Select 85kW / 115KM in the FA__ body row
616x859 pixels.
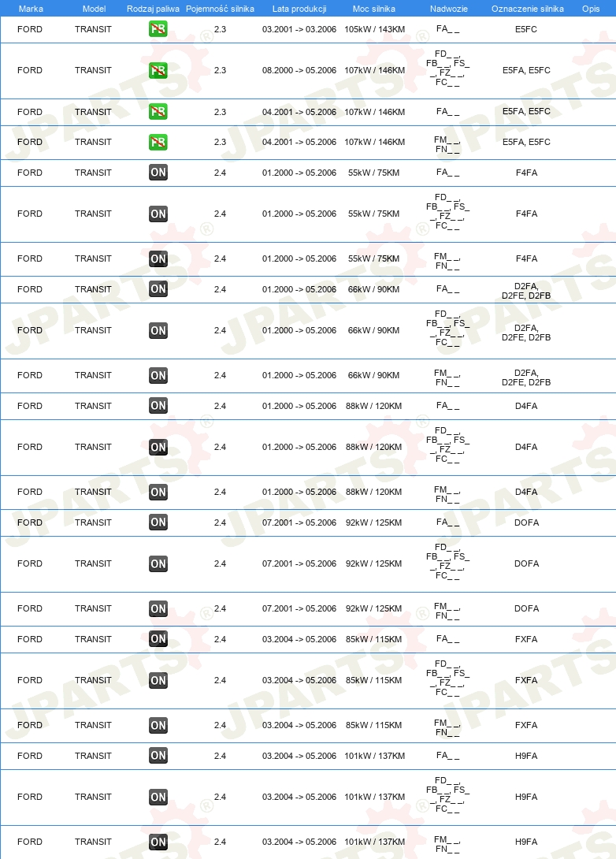tap(373, 639)
